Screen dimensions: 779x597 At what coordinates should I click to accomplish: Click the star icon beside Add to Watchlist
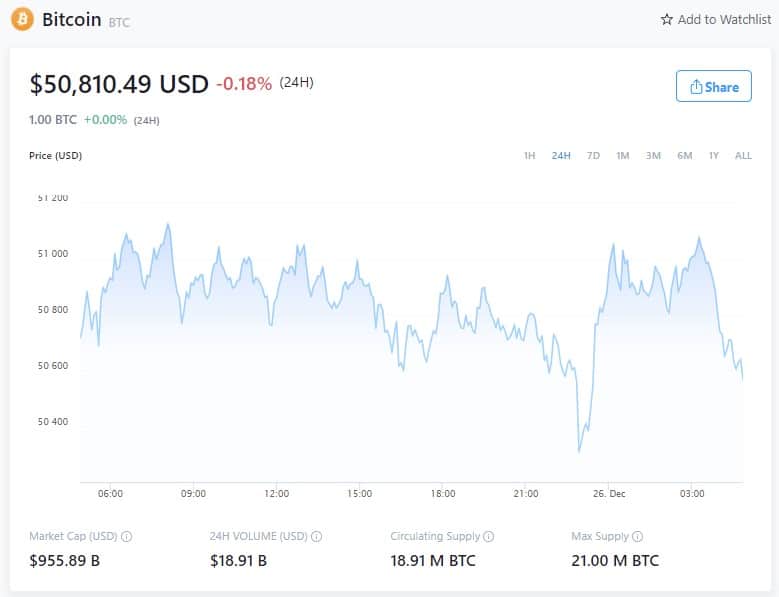point(667,20)
